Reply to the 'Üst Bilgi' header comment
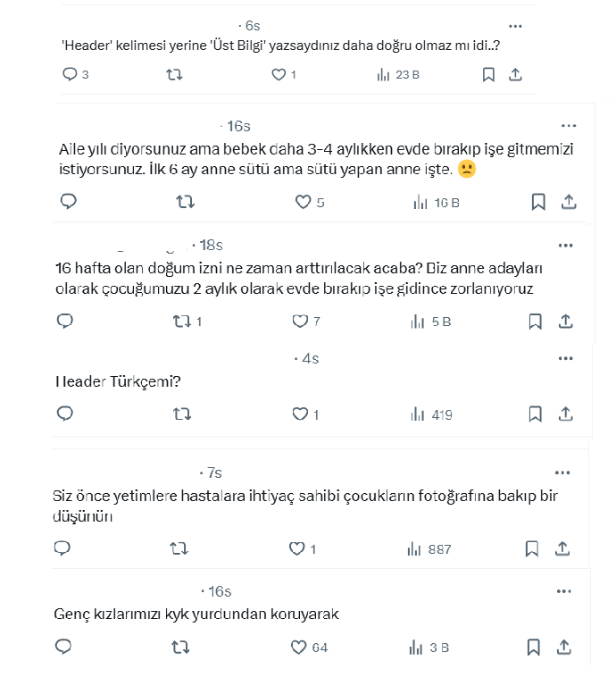616x694 pixels. [x=70, y=75]
